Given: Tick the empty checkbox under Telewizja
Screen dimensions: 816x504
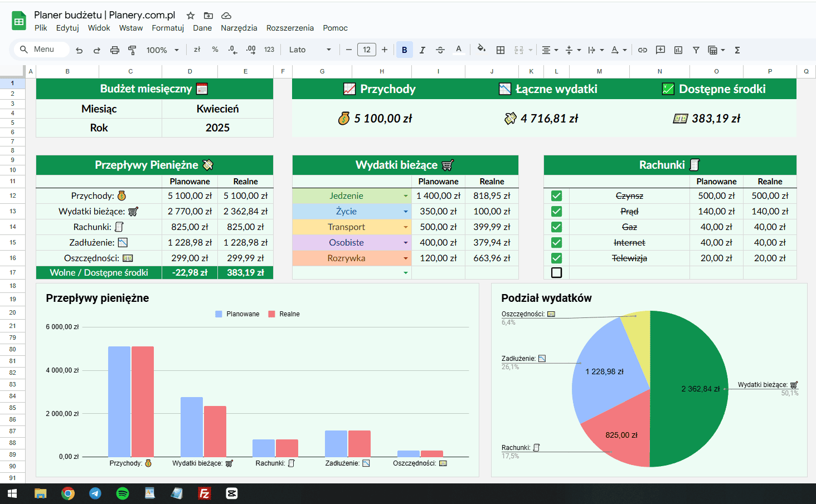Looking at the screenshot, I should [556, 273].
